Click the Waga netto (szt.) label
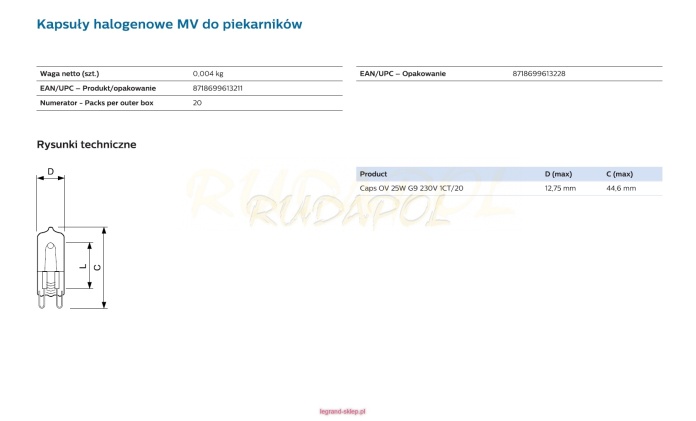Viewport: 696px width, 421px height. (x=69, y=74)
